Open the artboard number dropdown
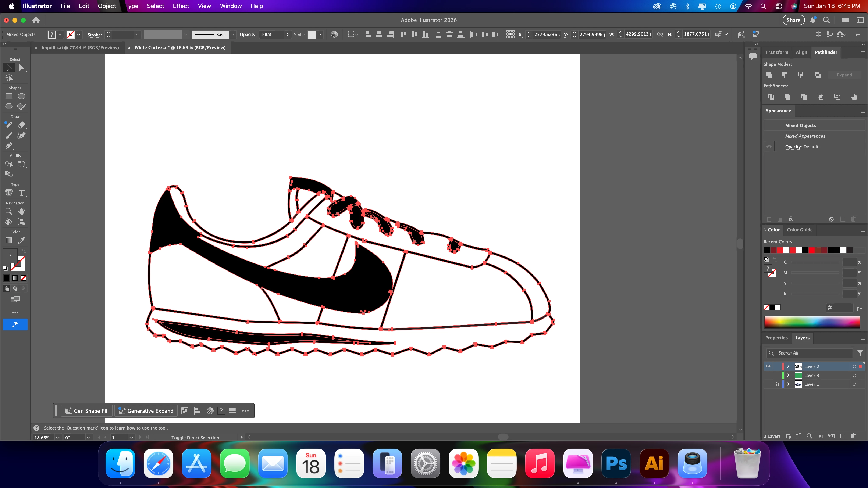 (x=131, y=437)
